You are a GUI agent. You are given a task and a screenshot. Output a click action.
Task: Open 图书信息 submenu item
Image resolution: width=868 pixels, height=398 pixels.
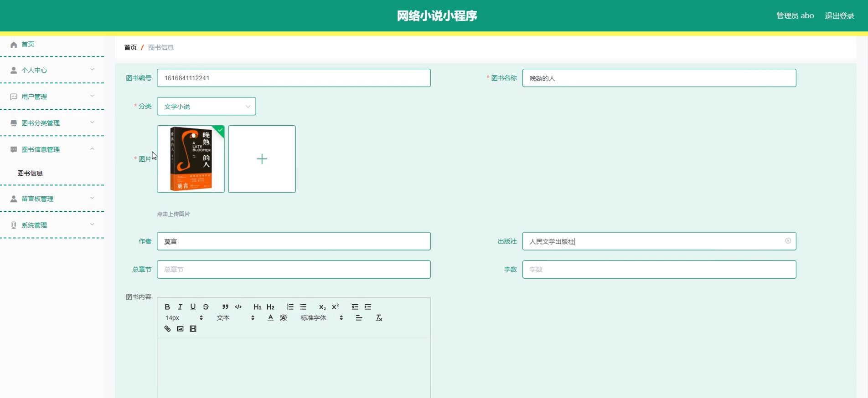pos(30,173)
